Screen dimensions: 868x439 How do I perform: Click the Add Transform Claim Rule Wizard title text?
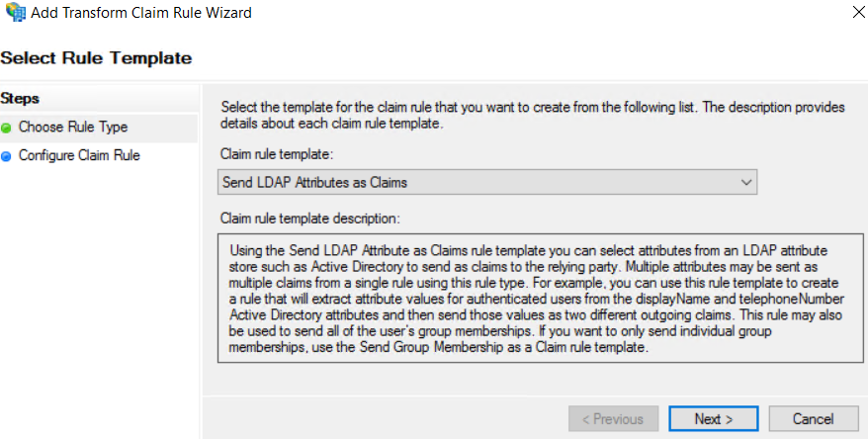point(141,13)
